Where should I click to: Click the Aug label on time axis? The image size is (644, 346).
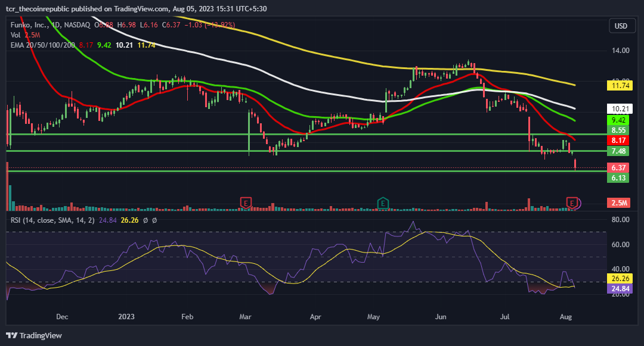pyautogui.click(x=565, y=317)
